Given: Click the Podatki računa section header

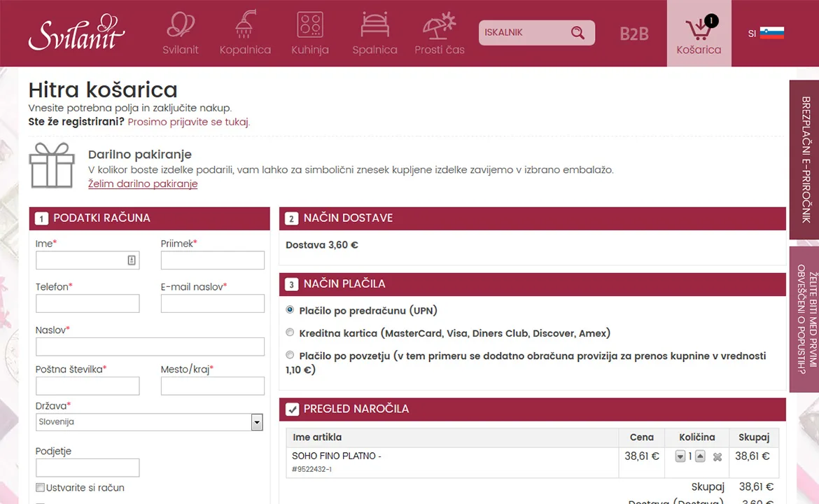Looking at the screenshot, I should pyautogui.click(x=149, y=218).
